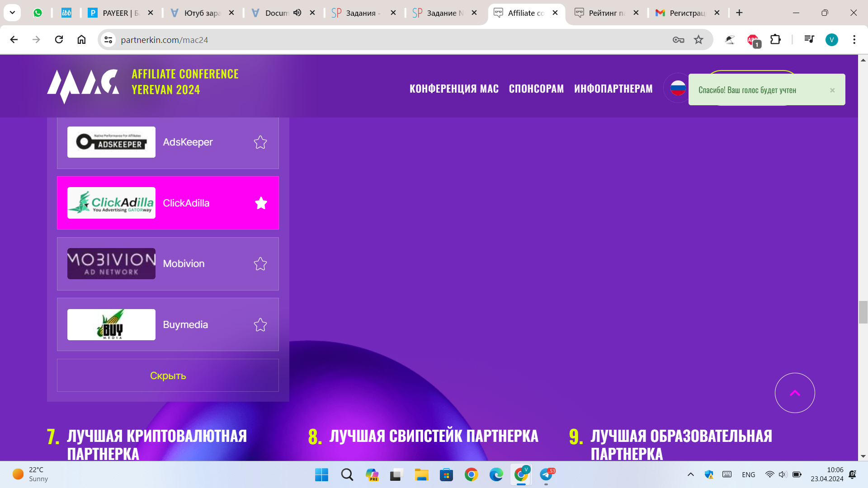Image resolution: width=868 pixels, height=488 pixels.
Task: Open the Спонсорам menu link
Action: point(536,89)
